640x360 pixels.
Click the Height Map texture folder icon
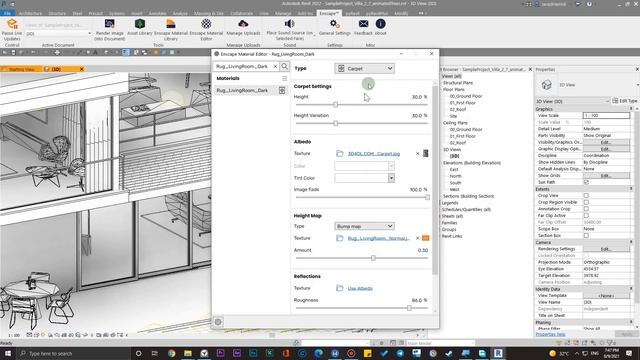tap(340, 238)
